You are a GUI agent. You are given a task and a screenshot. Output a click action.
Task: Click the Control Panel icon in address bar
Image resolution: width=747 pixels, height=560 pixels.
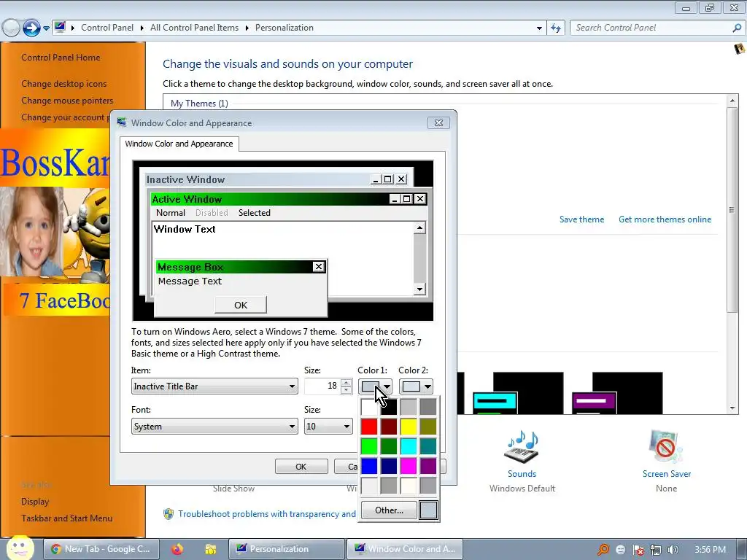(60, 27)
